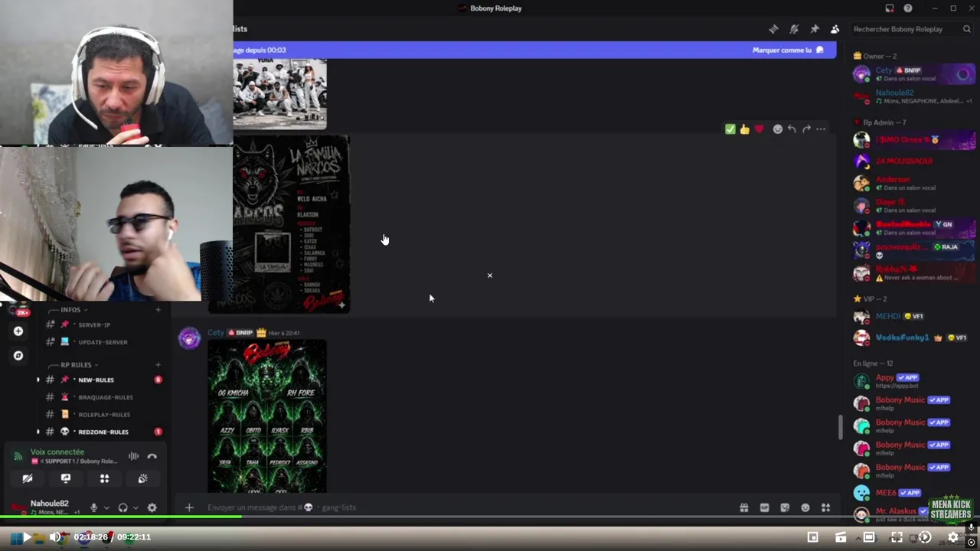Viewport: 980px width, 551px height.
Task: Open the gift icon in message bar
Action: pos(743,507)
